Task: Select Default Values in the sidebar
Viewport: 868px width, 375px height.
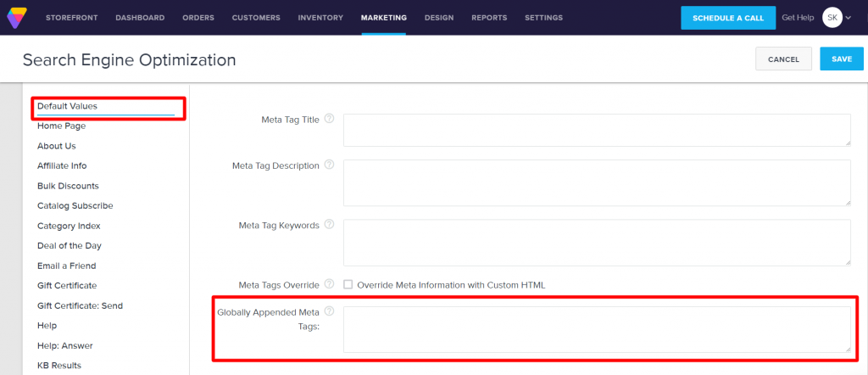Action: pos(67,106)
